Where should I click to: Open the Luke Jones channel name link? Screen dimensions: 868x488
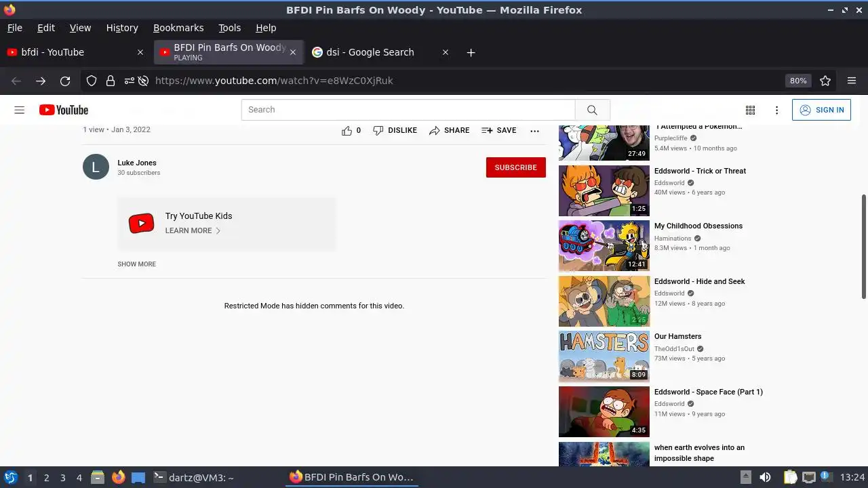coord(137,163)
